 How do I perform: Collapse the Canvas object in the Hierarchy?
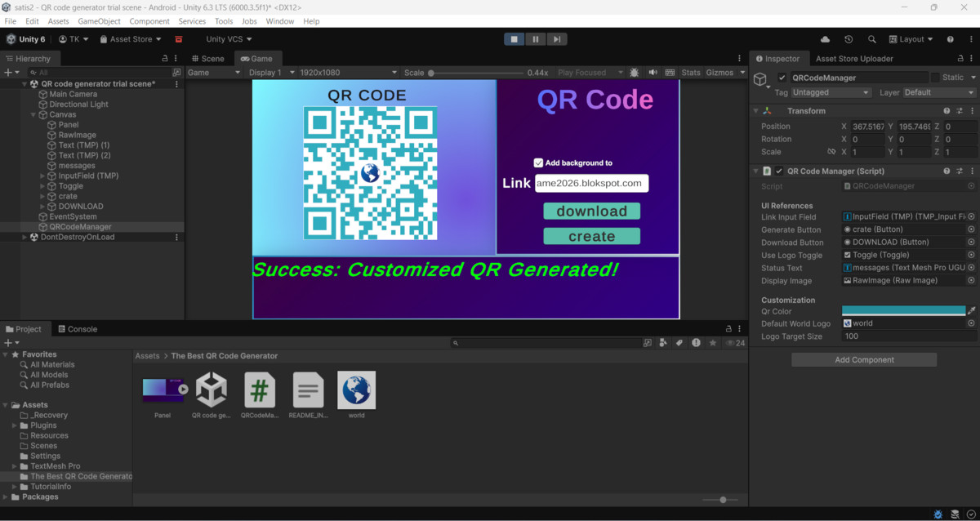click(33, 114)
